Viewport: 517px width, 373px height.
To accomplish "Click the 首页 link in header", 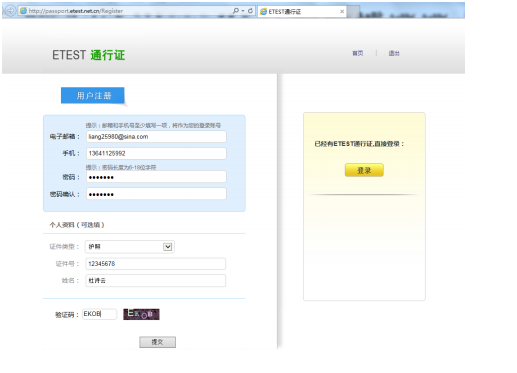I will 358,53.
